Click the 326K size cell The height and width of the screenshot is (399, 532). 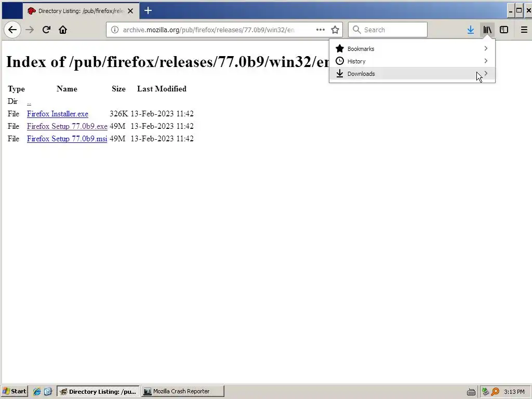(119, 114)
